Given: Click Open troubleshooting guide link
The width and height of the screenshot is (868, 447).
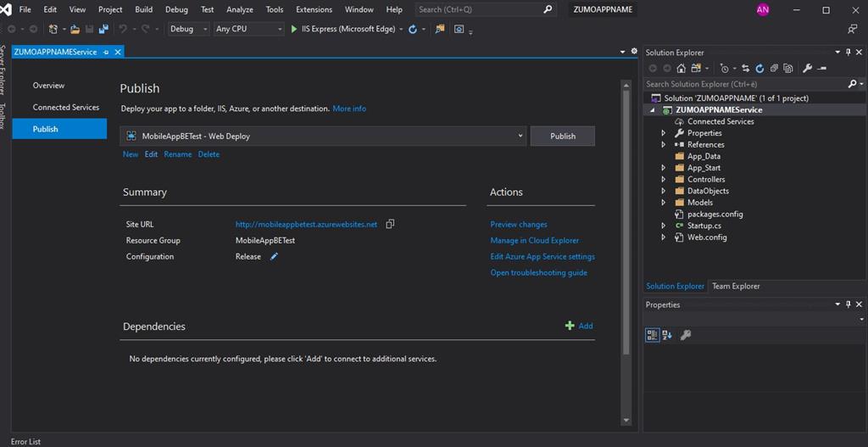Looking at the screenshot, I should coord(538,272).
